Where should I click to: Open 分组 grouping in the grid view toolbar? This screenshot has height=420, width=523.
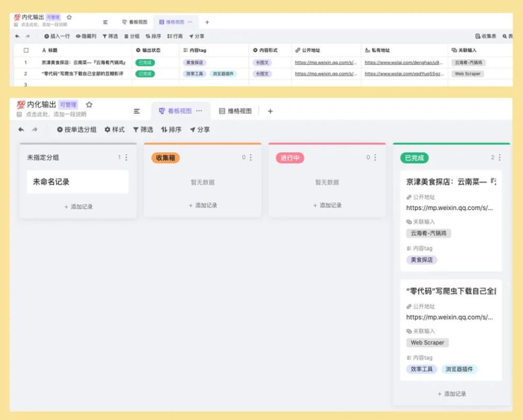point(132,36)
